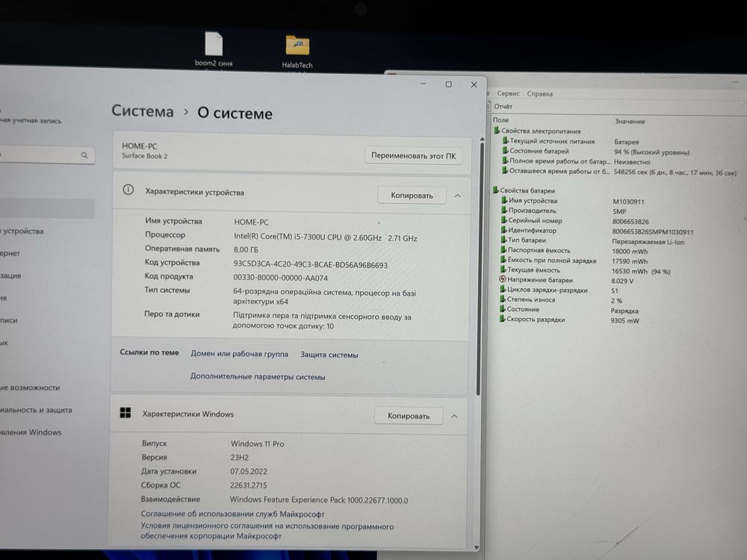This screenshot has height=560, width=747.
Task: Click battery type Перезаряжаемая Li-Ion
Action: (648, 241)
